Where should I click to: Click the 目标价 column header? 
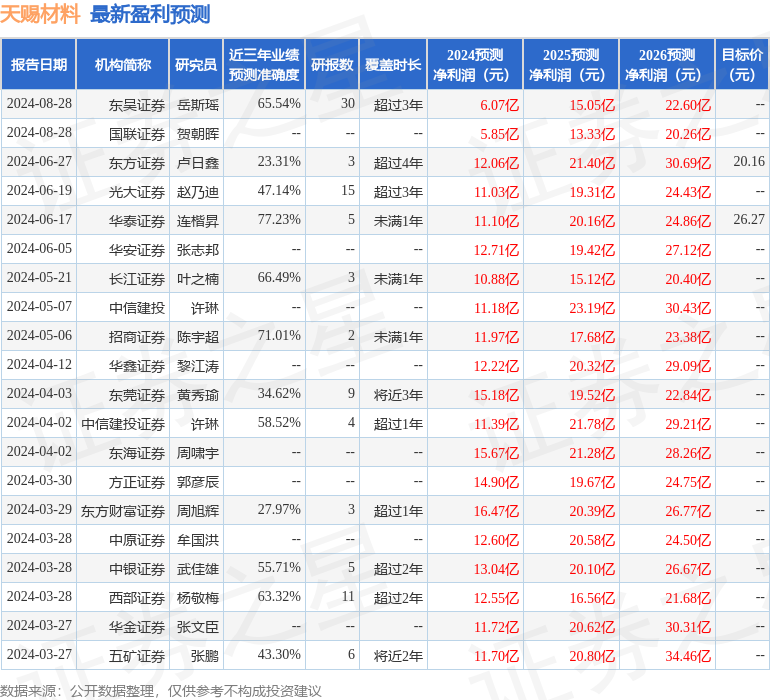(x=742, y=64)
